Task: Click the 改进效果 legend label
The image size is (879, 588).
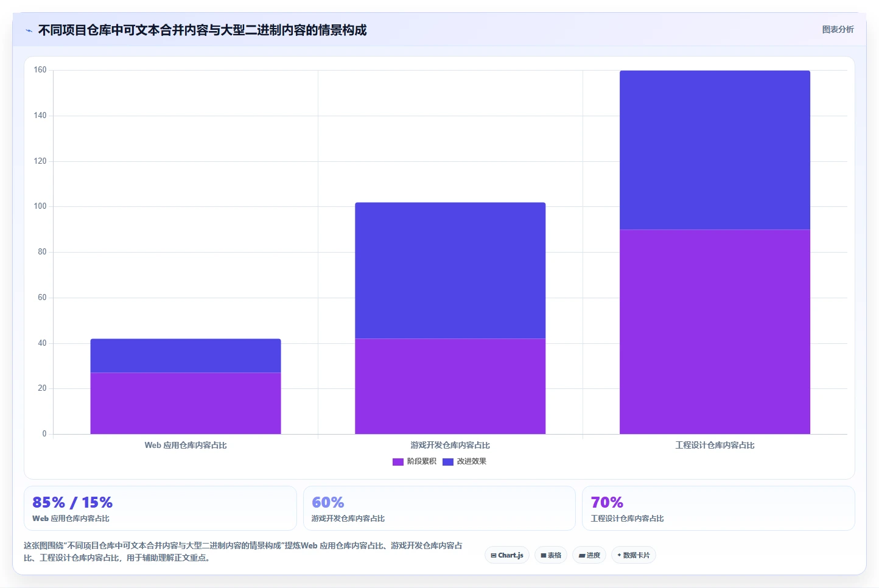Action: [472, 461]
